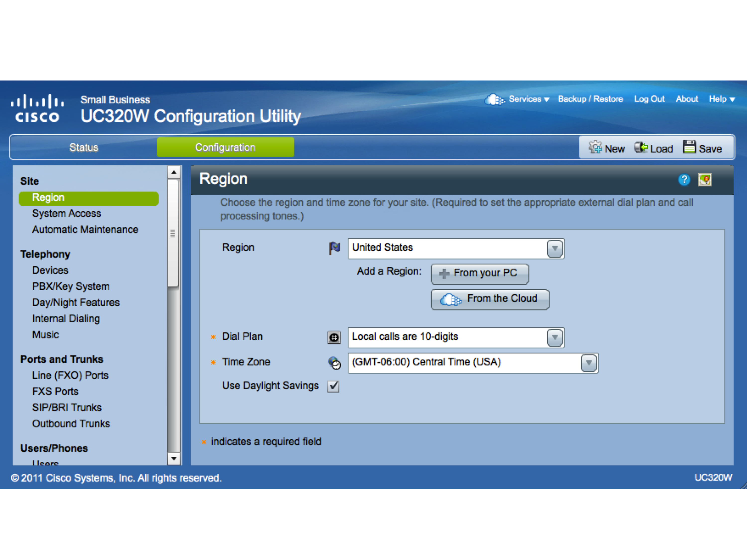The width and height of the screenshot is (747, 560).
Task: Open Outbound Trunks
Action: [x=71, y=424]
